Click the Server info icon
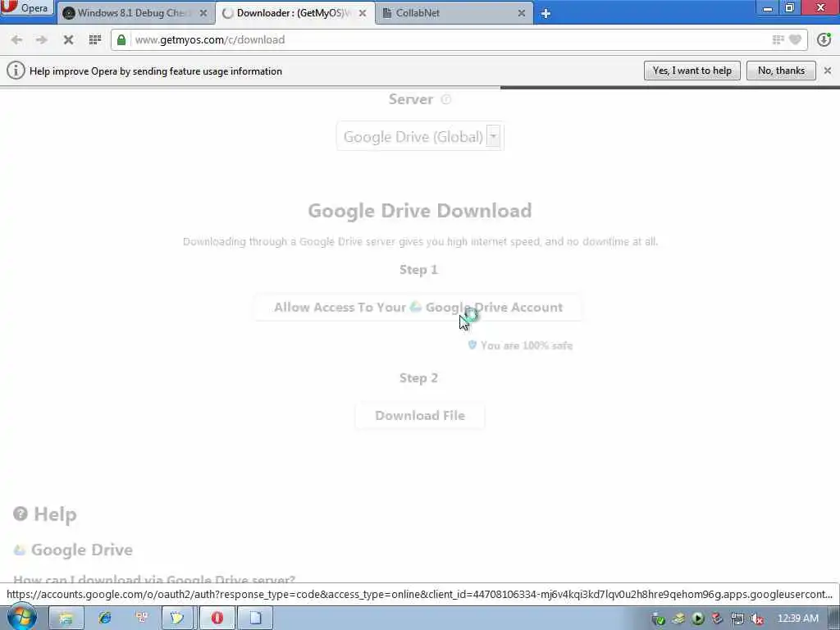Screen dimensions: 840x630 coord(445,99)
